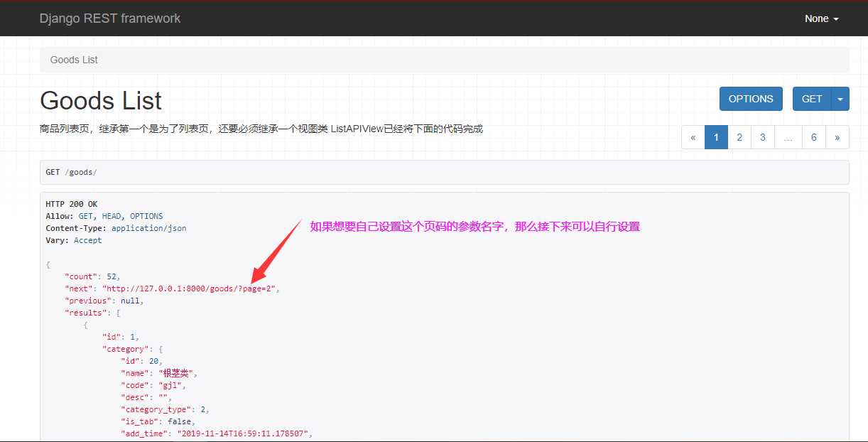This screenshot has height=442, width=868.
Task: Click the HTTP 200 OK status text
Action: [72, 204]
